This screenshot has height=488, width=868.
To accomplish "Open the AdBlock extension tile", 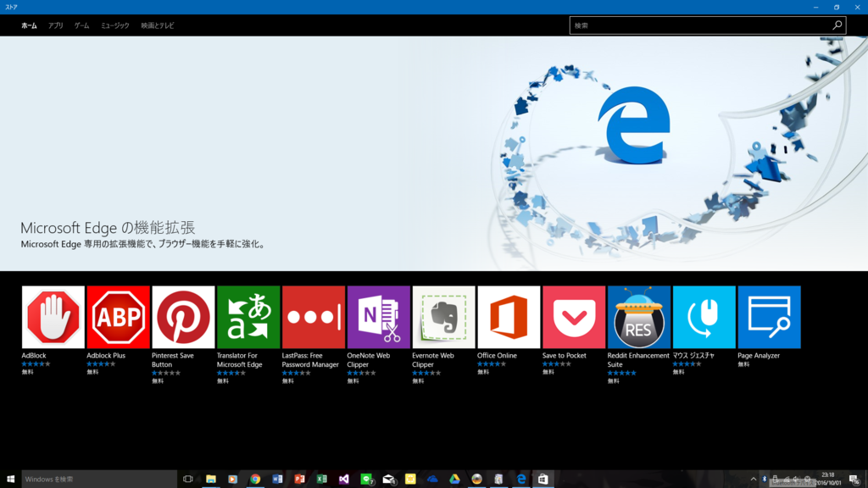I will pyautogui.click(x=53, y=317).
